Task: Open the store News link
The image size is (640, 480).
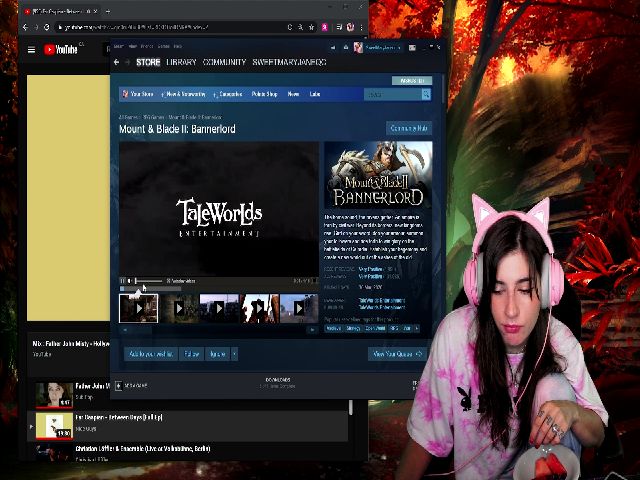Action: [x=293, y=94]
